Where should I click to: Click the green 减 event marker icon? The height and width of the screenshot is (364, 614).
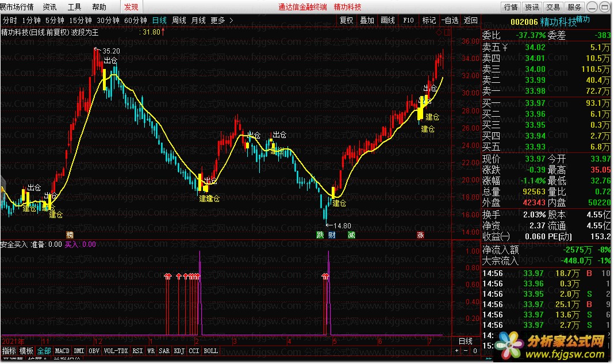[x=351, y=235]
